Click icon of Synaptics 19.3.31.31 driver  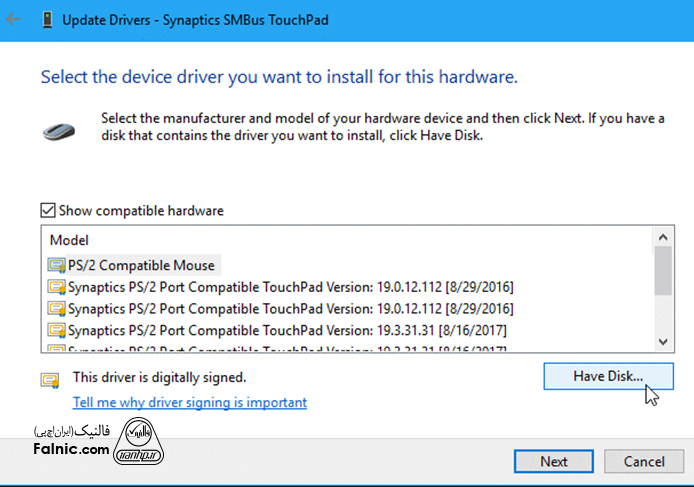56,329
